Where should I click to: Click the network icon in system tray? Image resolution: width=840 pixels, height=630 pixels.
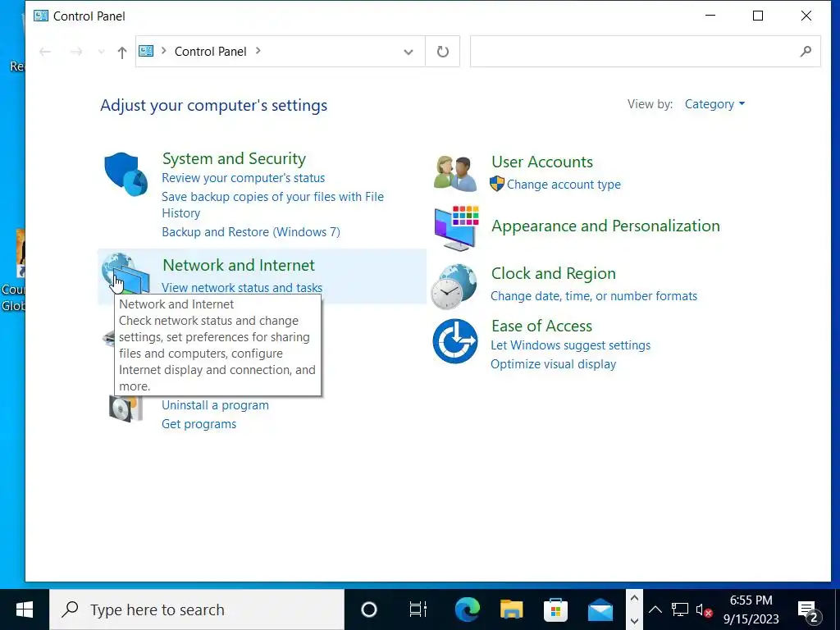point(680,609)
